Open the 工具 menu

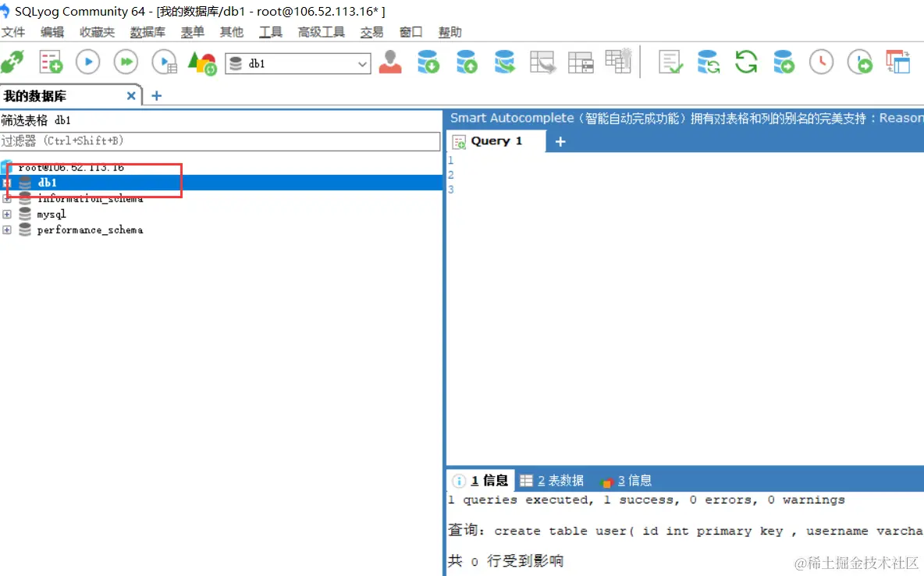coord(271,32)
